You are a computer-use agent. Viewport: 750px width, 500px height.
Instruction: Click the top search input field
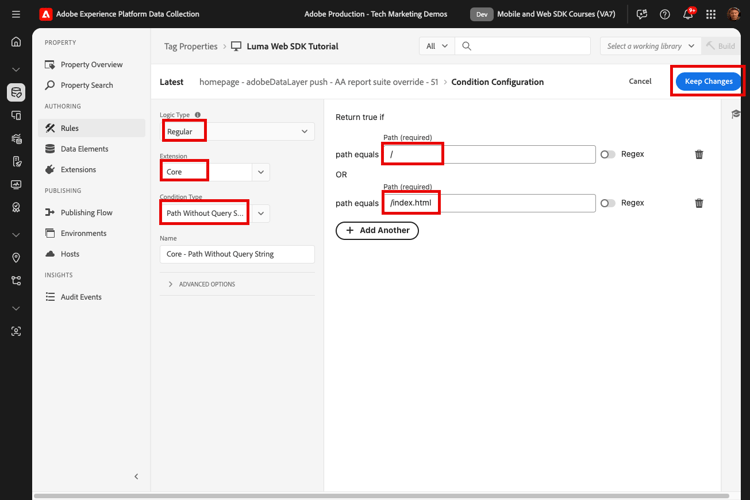[x=522, y=46]
